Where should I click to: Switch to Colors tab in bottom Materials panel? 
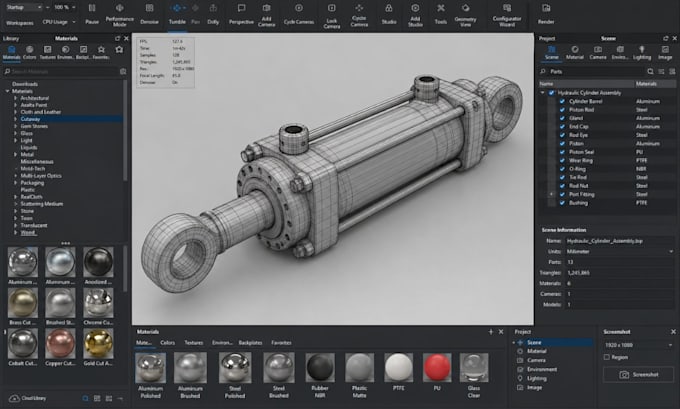167,343
